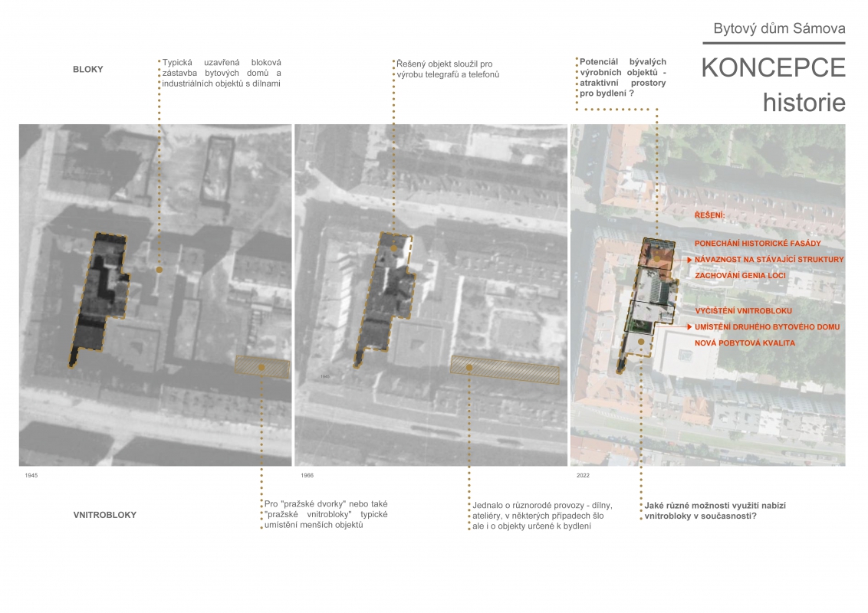Click the 'KONCEPCE' title text
The height and width of the screenshot is (613, 868).
click(x=772, y=67)
